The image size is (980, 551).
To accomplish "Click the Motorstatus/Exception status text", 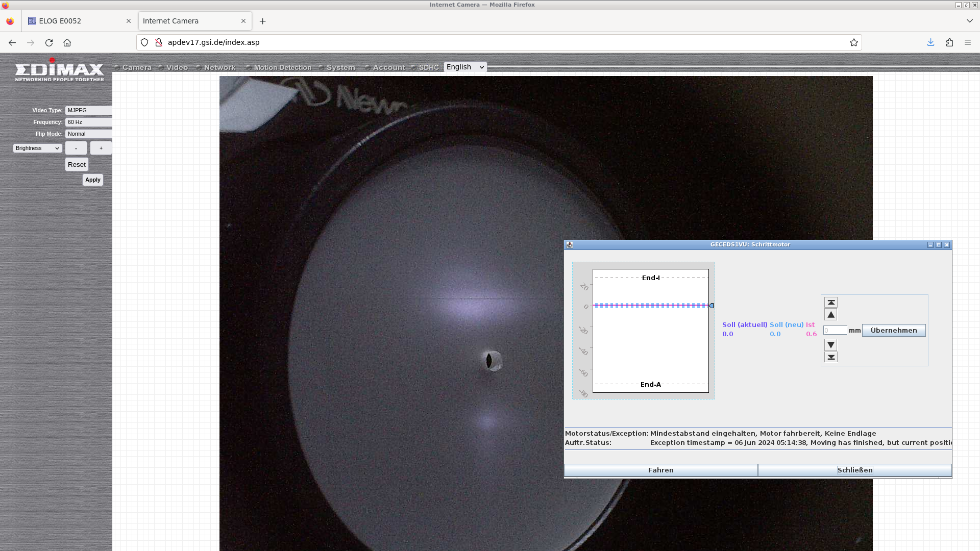I will [763, 434].
